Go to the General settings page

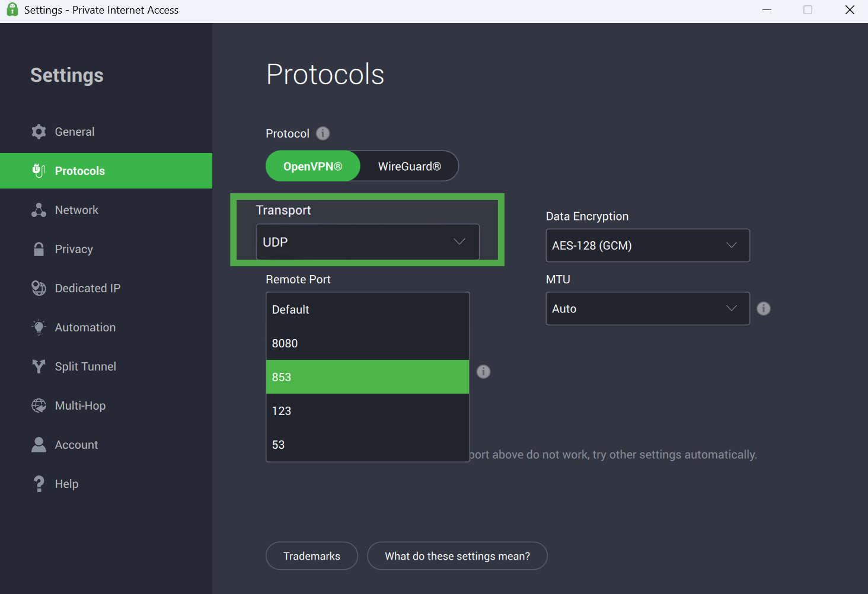tap(106, 132)
